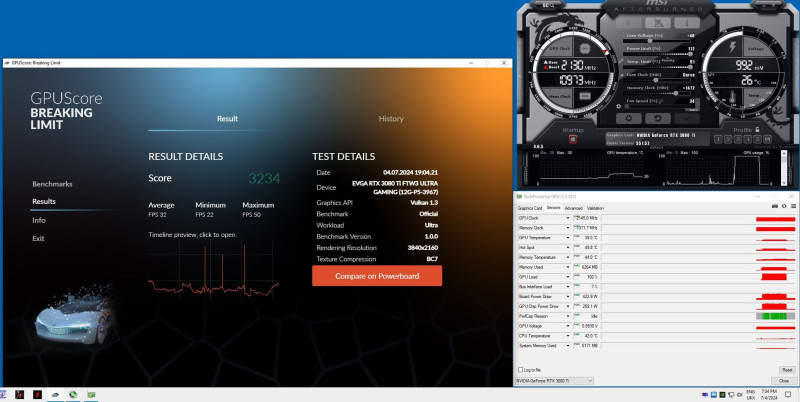Click Afterburner reset-to-defaults circular arrow
This screenshot has width=800, height=402.
click(x=658, y=118)
